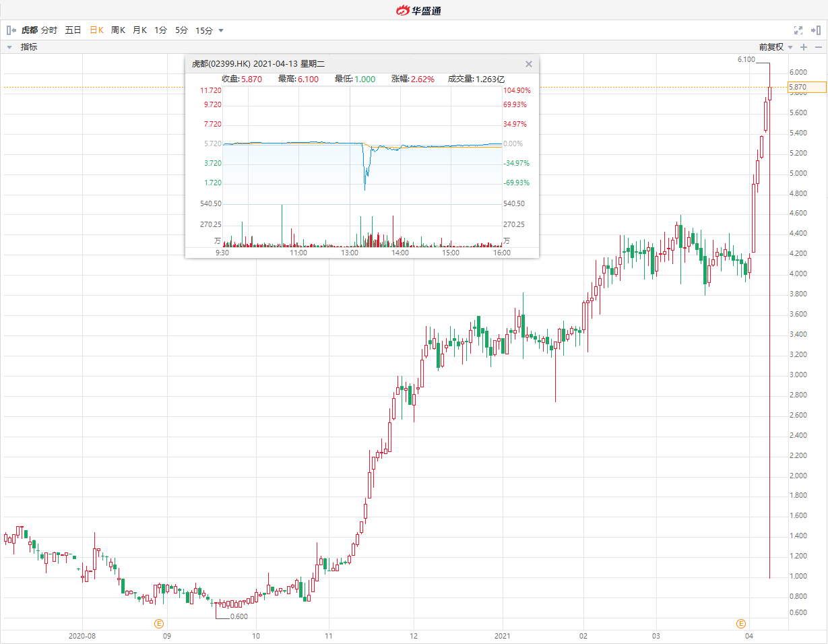Image resolution: width=828 pixels, height=644 pixels.
Task: Click the popup title 虎都(02399.HK) 2021-04-13
Action: [258, 64]
